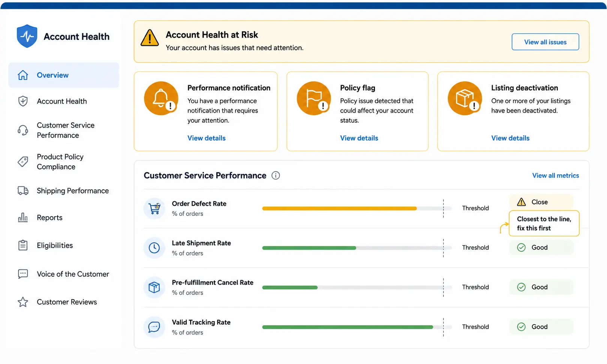View details for Policy flag
This screenshot has width=607, height=364.
[359, 138]
